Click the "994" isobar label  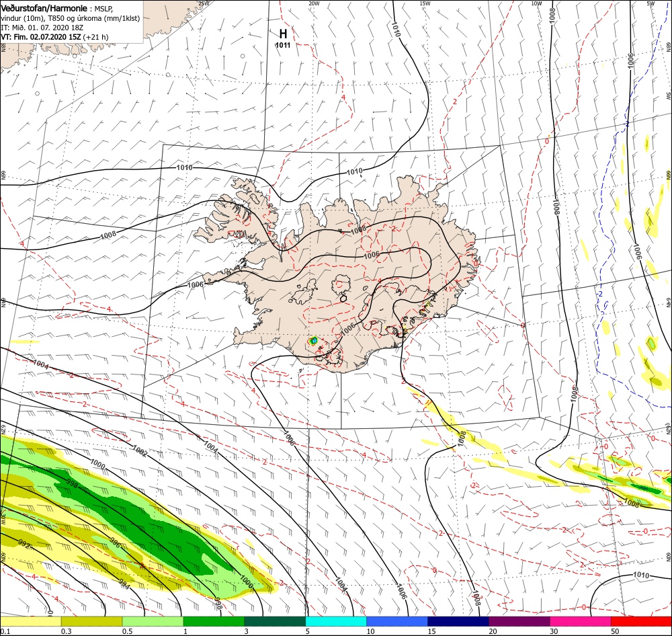124,584
